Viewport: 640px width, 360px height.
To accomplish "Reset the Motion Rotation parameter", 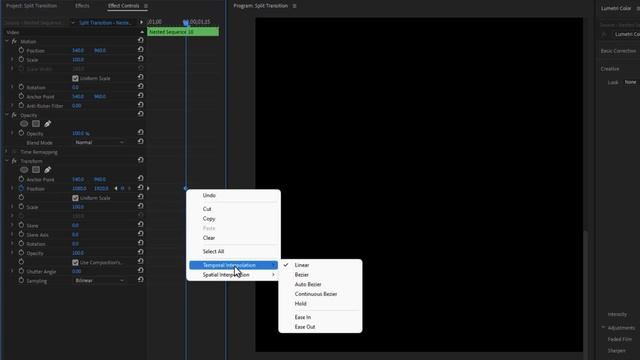I will click(140, 87).
